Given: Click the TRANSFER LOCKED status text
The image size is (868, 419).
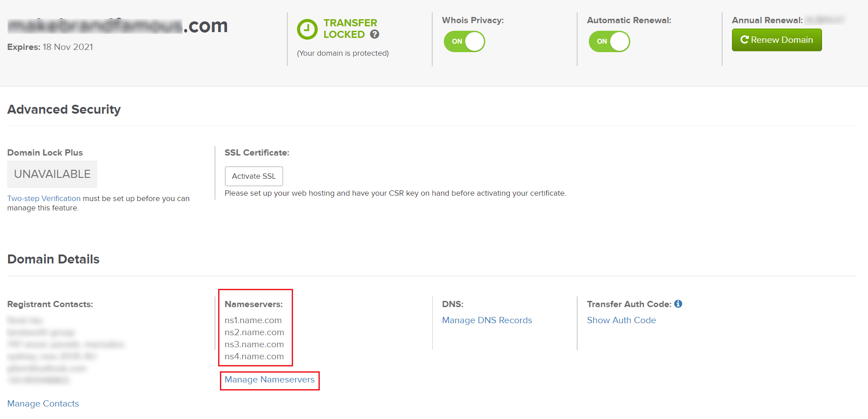Looking at the screenshot, I should (x=350, y=29).
